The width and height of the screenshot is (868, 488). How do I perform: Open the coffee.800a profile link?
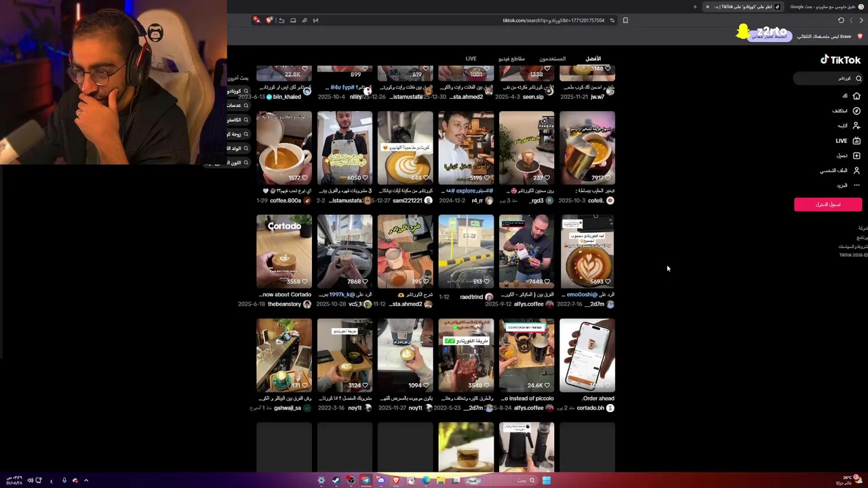pyautogui.click(x=285, y=201)
